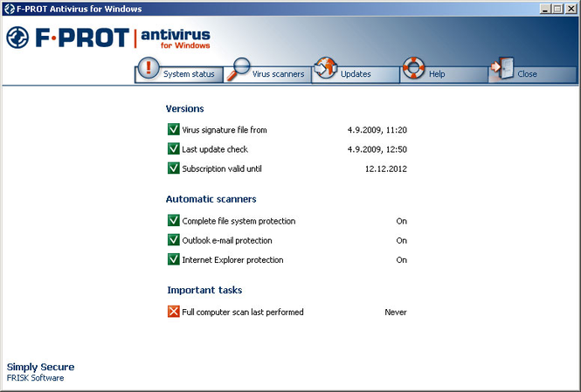The width and height of the screenshot is (581, 392).
Task: Open the System status tab
Action: (x=179, y=74)
